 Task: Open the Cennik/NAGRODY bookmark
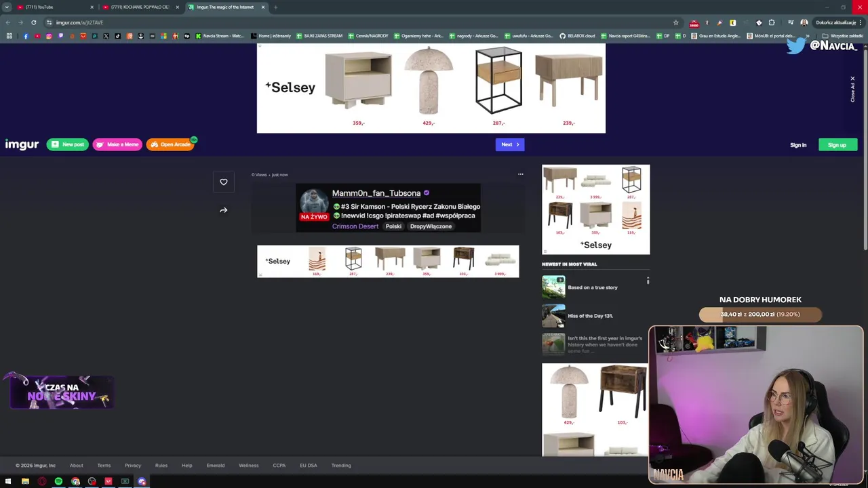[x=368, y=36]
